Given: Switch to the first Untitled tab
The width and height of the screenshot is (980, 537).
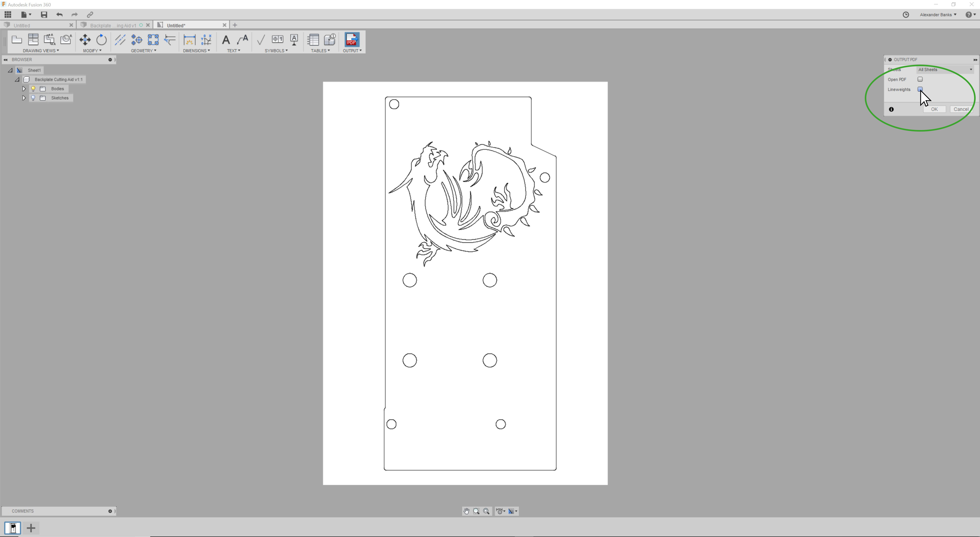Looking at the screenshot, I should 38,25.
